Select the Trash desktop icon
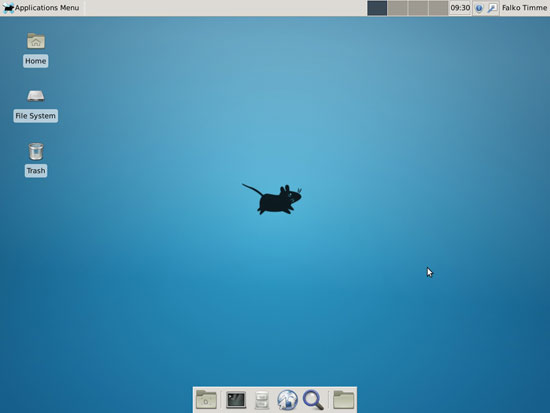550x413 pixels. click(x=36, y=152)
